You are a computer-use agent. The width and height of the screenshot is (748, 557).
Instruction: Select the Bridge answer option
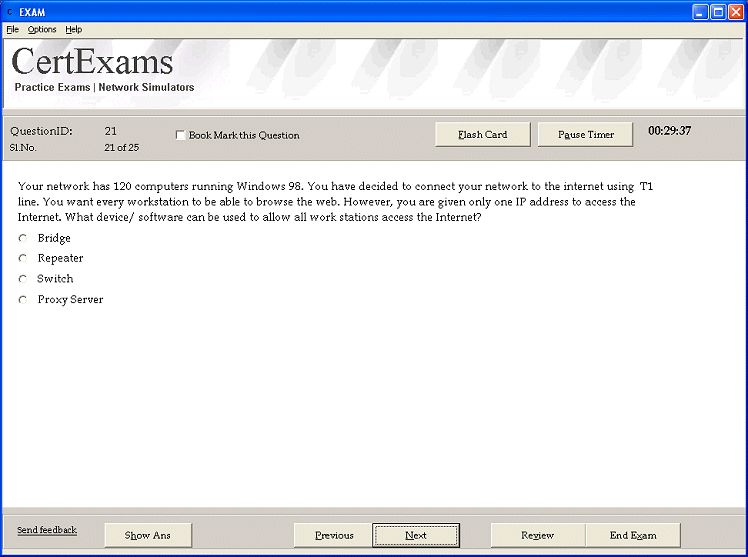tap(22, 237)
